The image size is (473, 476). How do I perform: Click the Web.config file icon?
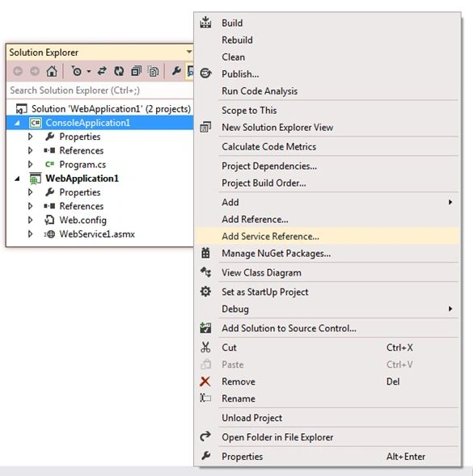(49, 220)
